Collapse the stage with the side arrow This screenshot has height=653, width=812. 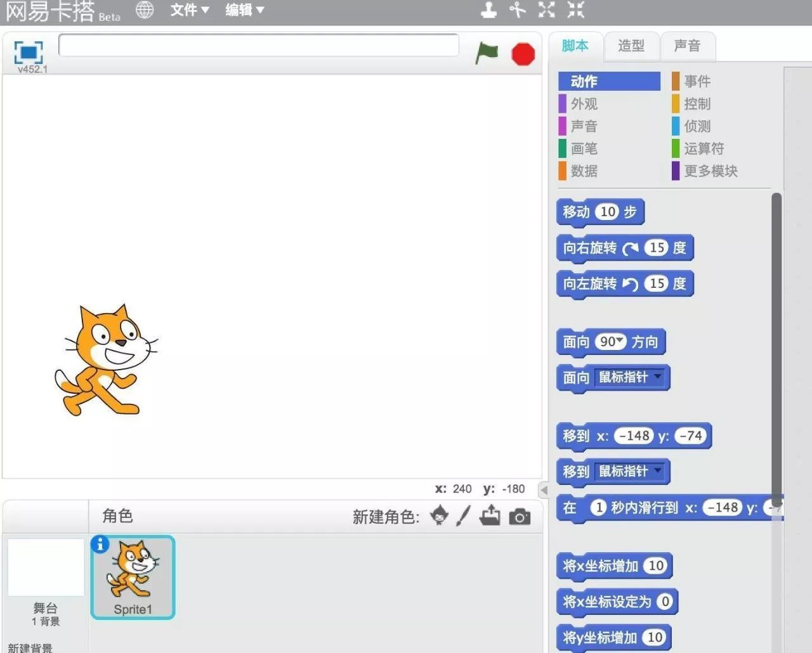click(x=544, y=489)
